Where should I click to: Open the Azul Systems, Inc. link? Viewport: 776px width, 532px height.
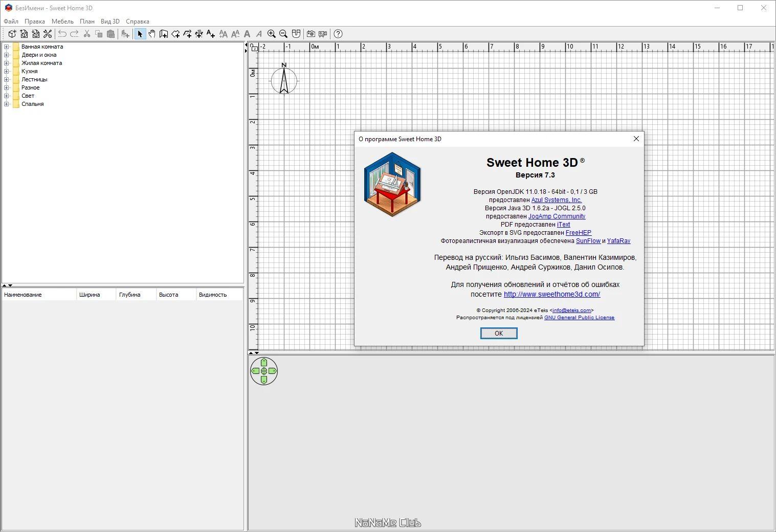click(x=557, y=200)
